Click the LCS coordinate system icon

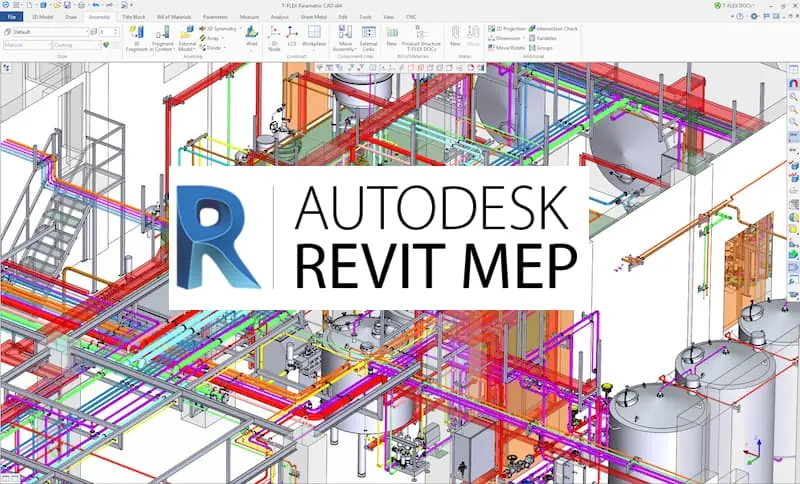(x=292, y=32)
